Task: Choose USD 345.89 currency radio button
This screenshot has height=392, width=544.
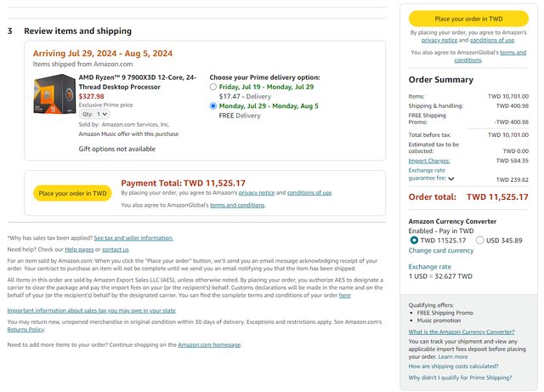Action: click(x=481, y=241)
